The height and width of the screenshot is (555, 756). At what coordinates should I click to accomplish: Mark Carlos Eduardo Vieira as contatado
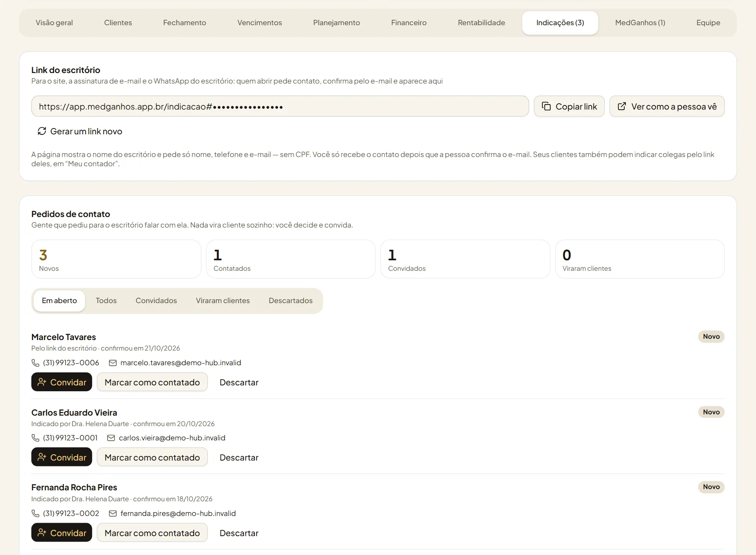click(x=152, y=457)
